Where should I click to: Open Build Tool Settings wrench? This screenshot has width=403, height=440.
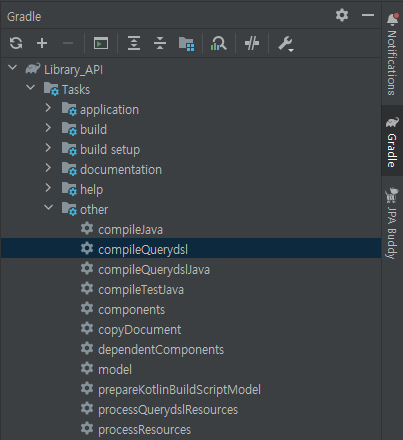pyautogui.click(x=286, y=44)
